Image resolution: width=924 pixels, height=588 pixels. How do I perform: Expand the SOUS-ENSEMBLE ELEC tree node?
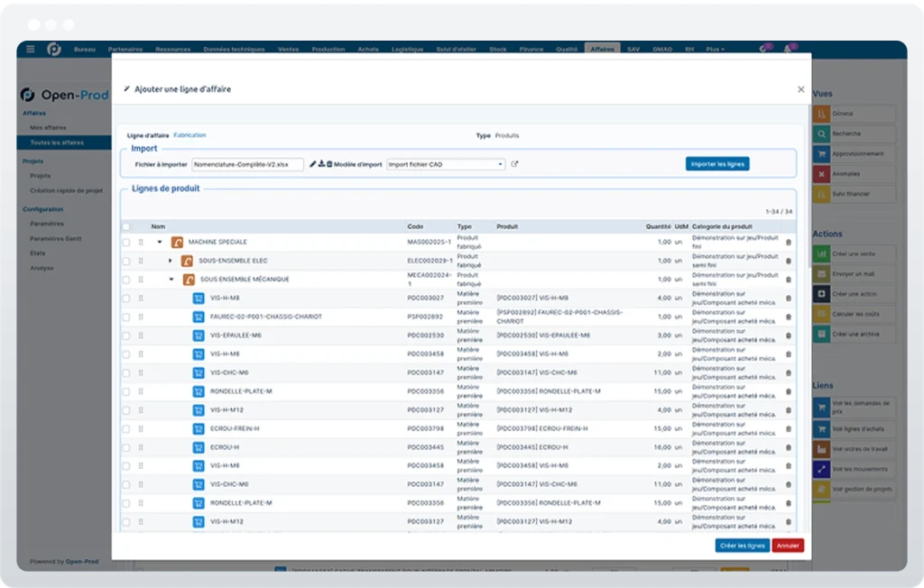[x=171, y=261]
